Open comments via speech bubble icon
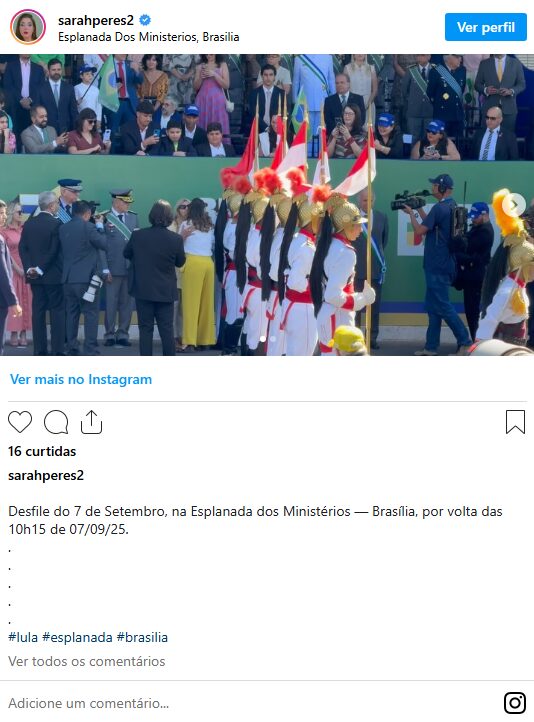The width and height of the screenshot is (534, 722). (56, 422)
